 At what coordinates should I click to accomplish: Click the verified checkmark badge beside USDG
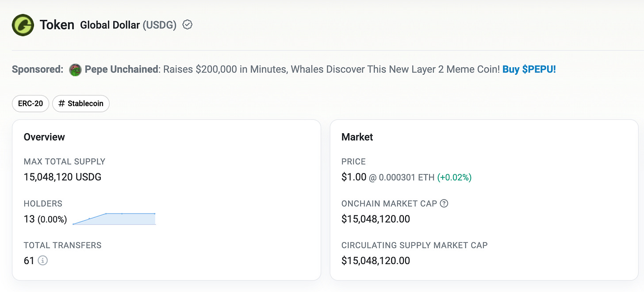tap(188, 25)
